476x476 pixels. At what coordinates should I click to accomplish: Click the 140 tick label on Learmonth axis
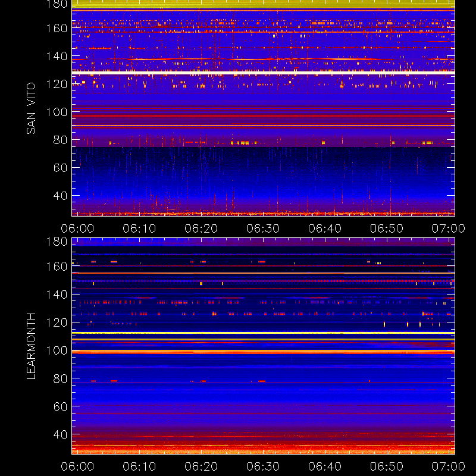(57, 295)
